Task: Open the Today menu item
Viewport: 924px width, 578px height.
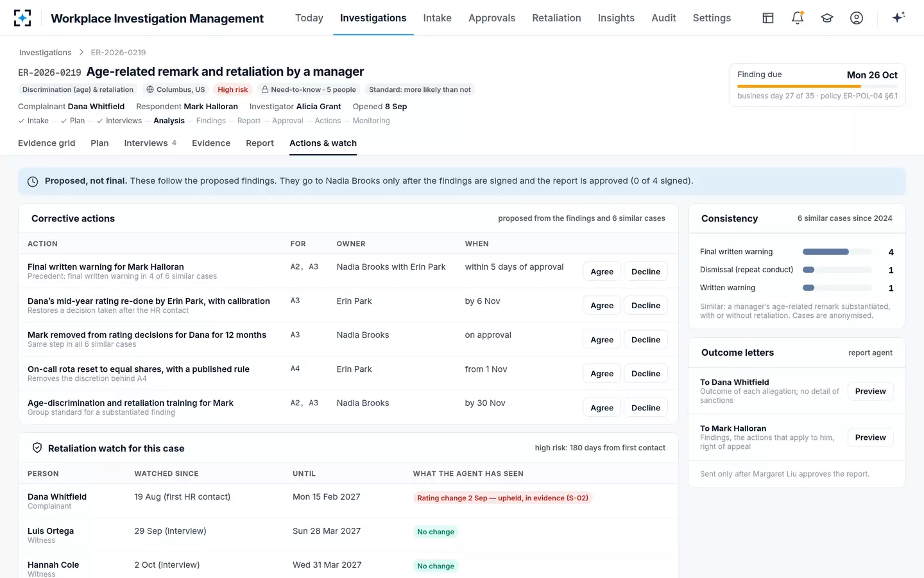Action: coord(309,18)
